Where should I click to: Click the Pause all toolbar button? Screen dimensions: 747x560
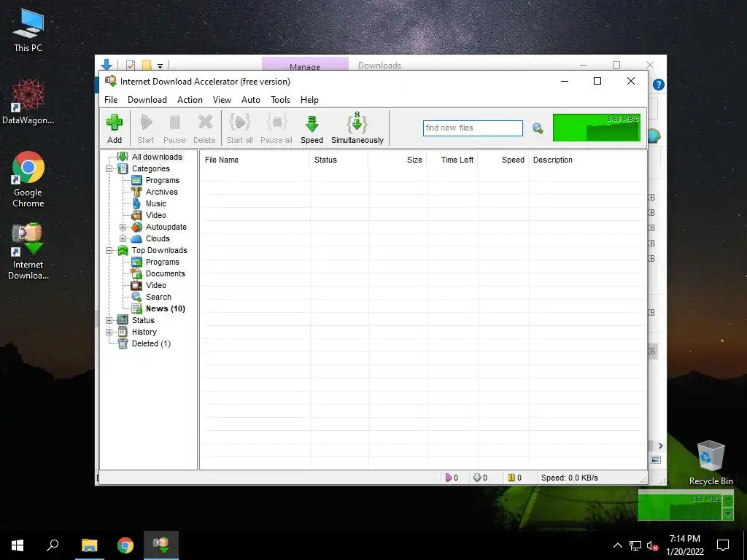point(276,128)
